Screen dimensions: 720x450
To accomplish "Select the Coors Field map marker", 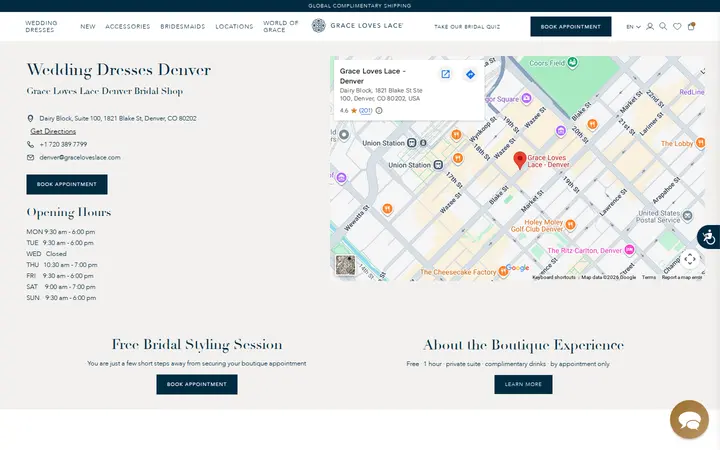I will coord(572,62).
